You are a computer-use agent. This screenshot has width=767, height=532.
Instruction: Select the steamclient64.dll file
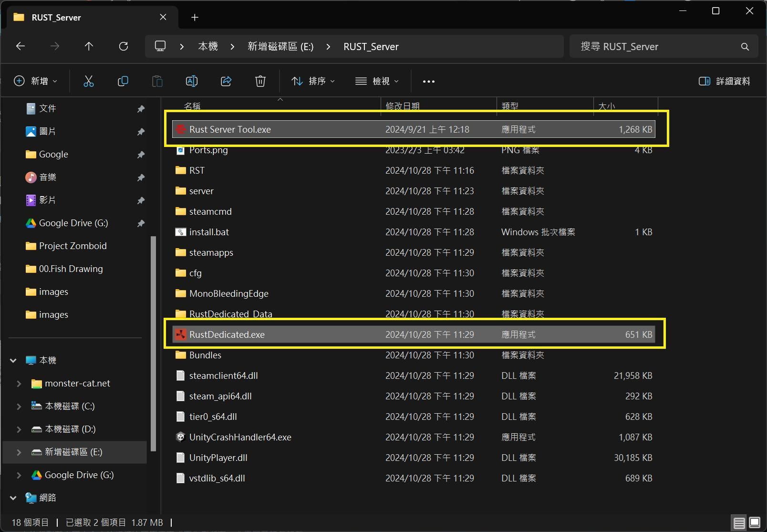click(x=414, y=376)
